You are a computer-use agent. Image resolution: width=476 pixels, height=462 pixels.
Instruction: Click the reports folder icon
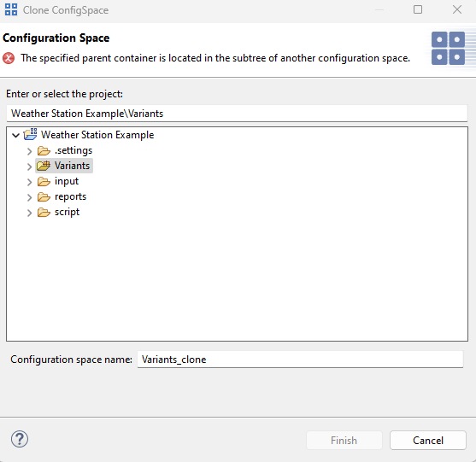coord(44,197)
